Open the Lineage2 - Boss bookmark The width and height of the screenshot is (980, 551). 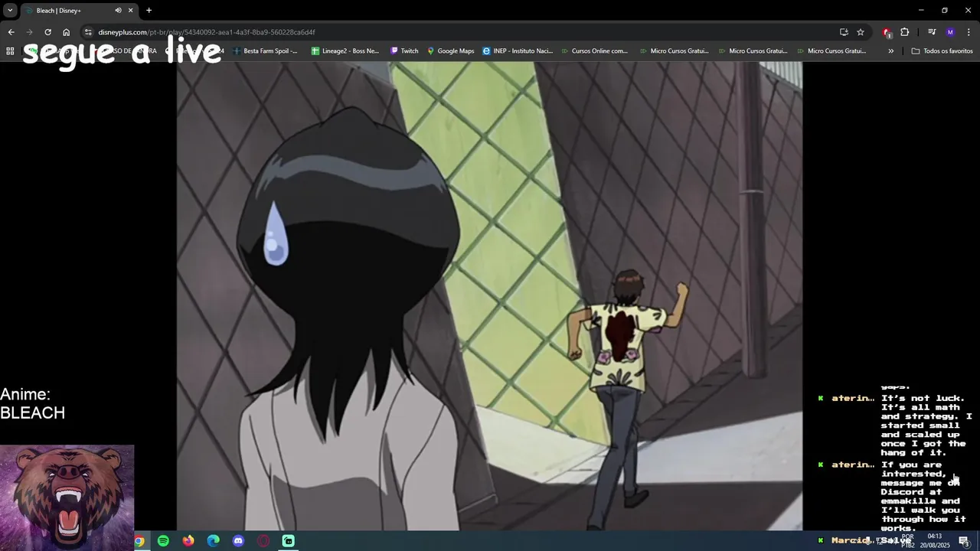point(345,51)
